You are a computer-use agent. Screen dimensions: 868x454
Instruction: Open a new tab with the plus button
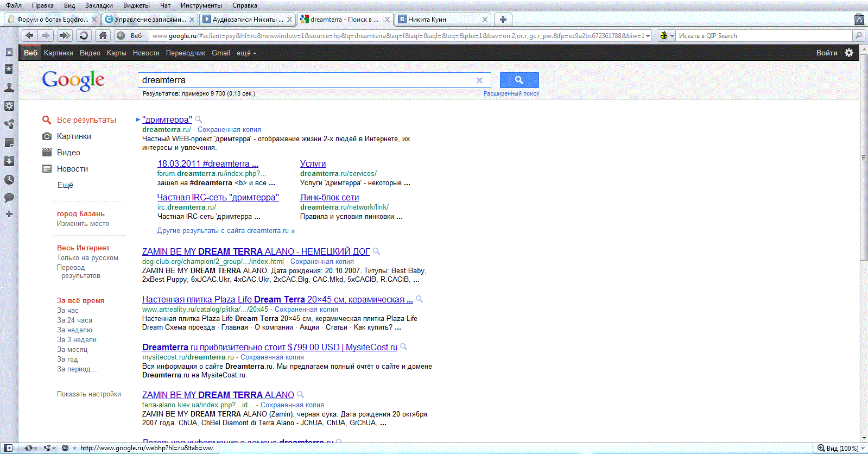pyautogui.click(x=503, y=20)
